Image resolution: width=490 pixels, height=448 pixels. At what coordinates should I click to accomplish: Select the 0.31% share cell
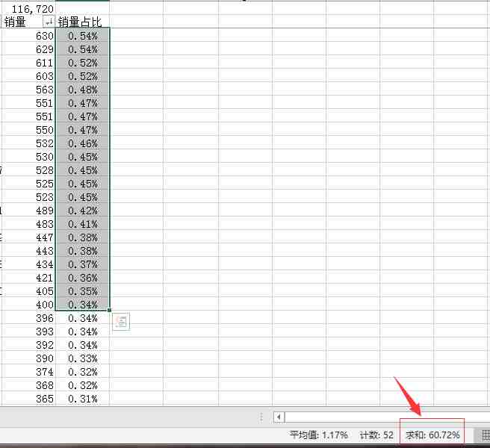coord(82,398)
